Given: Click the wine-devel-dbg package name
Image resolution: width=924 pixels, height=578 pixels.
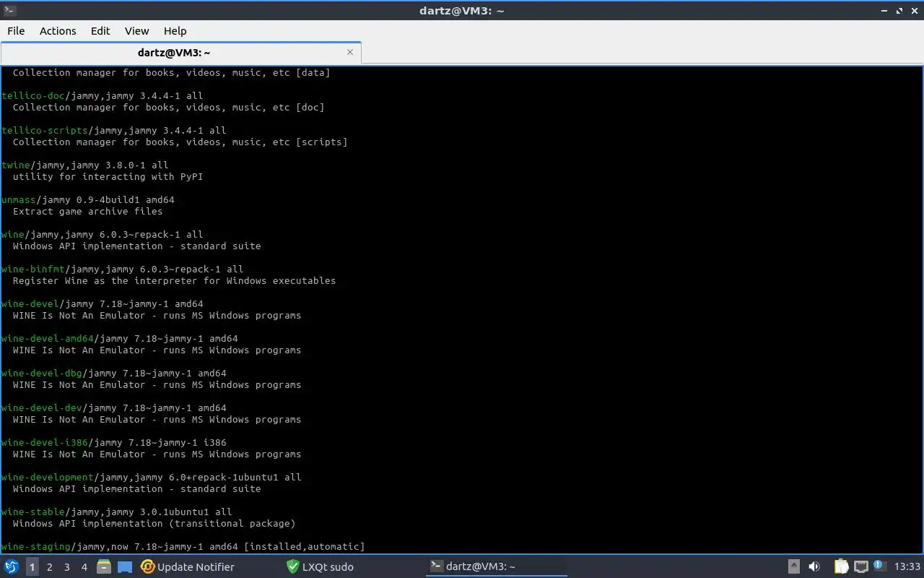Looking at the screenshot, I should click(42, 373).
